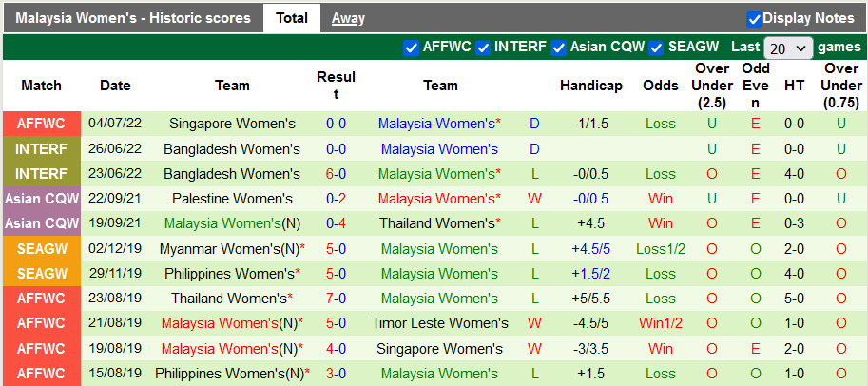This screenshot has width=868, height=386.
Task: Click the Asian CQW badge for 22/09/21
Action: coord(41,199)
